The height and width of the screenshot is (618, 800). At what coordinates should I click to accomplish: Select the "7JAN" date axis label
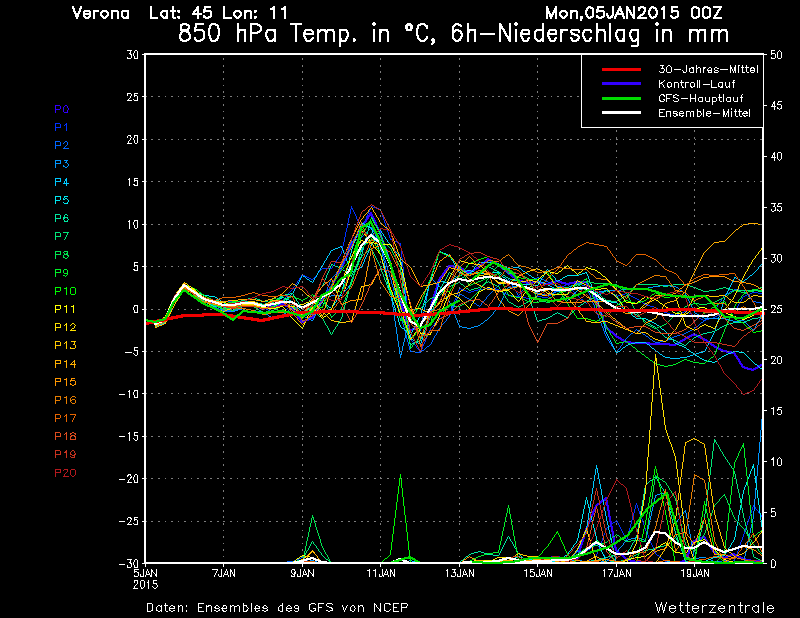pos(224,573)
